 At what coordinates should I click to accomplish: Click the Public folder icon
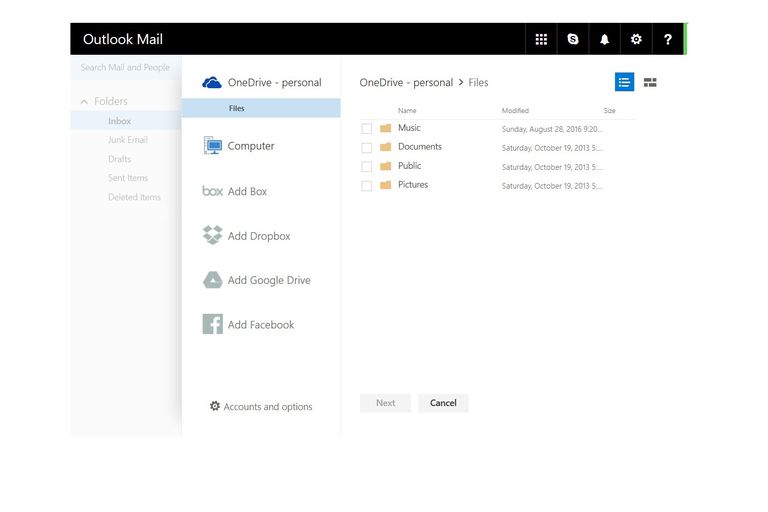pos(385,166)
